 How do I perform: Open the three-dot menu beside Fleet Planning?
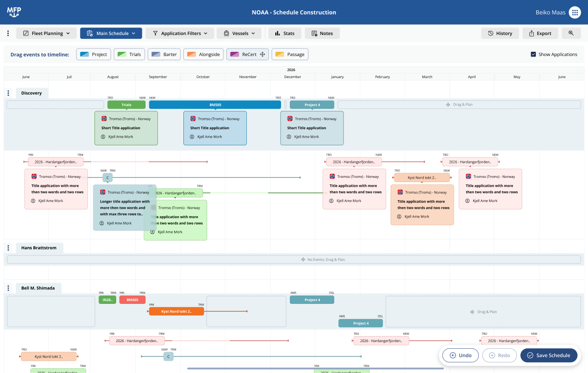tap(8, 33)
